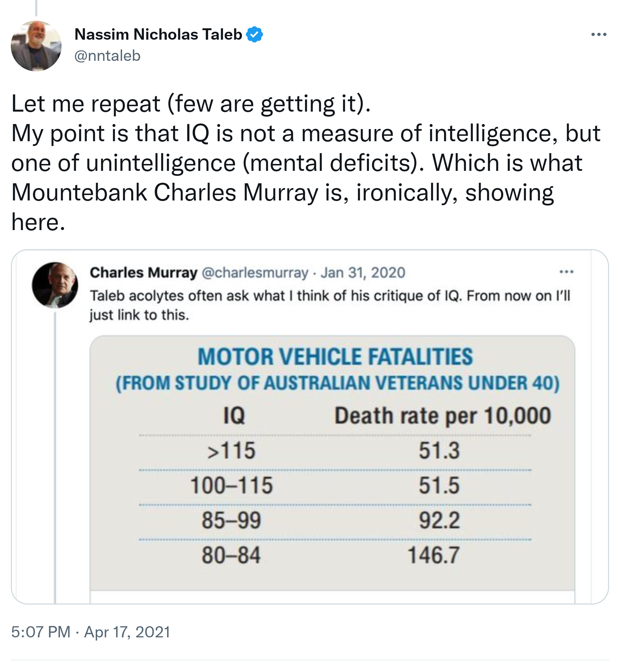Click the Nassim Nicholas Taleb display name
This screenshot has height=672, width=618.
[x=158, y=34]
